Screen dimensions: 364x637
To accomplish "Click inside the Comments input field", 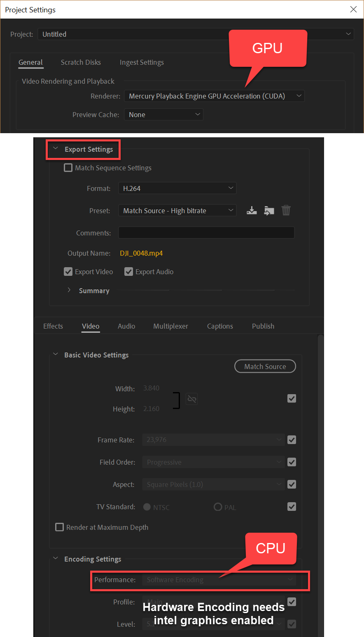I will pyautogui.click(x=206, y=233).
